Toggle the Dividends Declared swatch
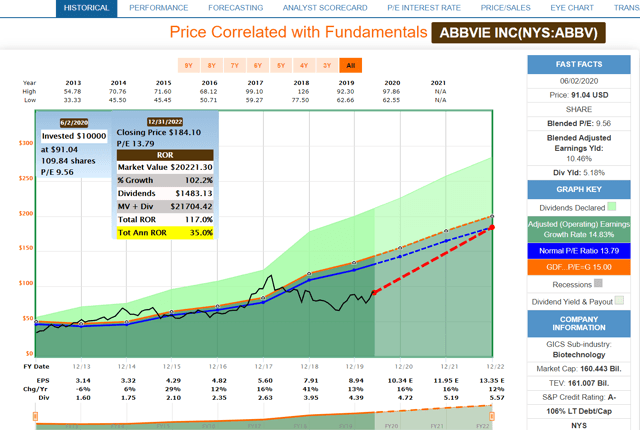The image size is (640, 430). (611, 207)
